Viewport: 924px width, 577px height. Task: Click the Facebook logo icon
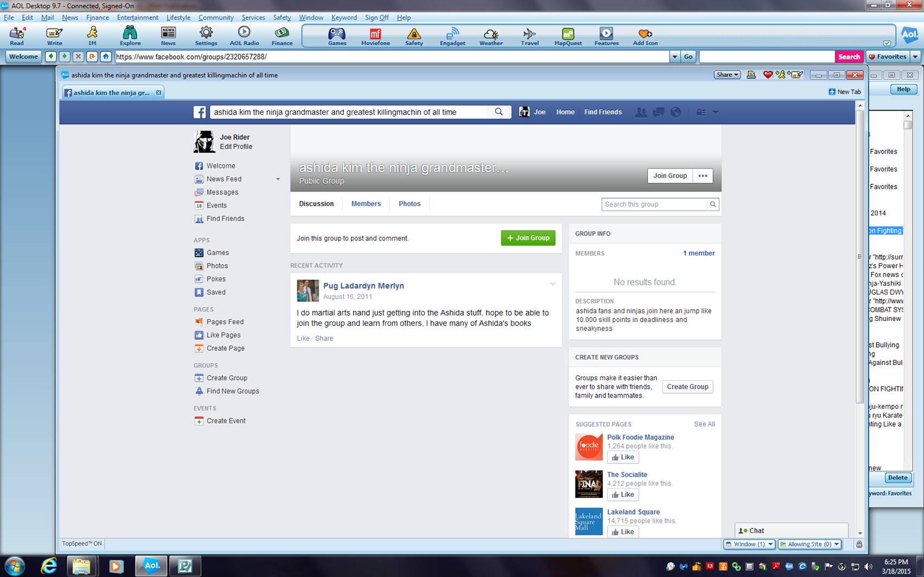point(200,112)
